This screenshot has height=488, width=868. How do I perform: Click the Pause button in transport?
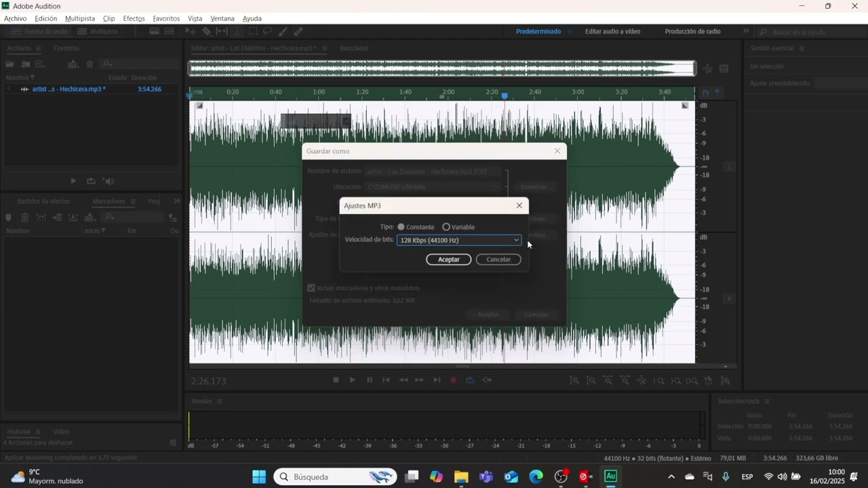click(x=370, y=380)
